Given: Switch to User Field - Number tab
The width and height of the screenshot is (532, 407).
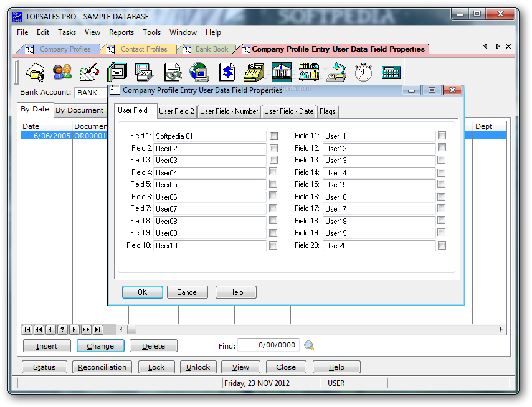Looking at the screenshot, I should point(229,111).
